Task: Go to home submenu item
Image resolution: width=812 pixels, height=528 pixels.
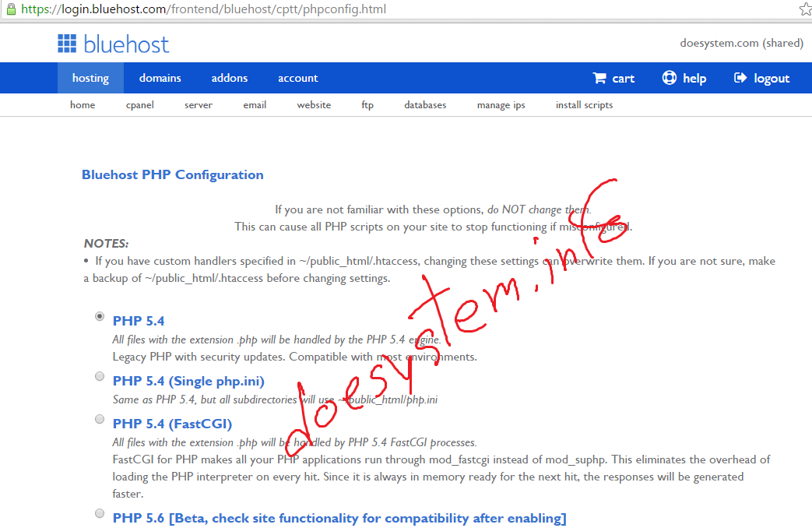Action: pyautogui.click(x=83, y=104)
